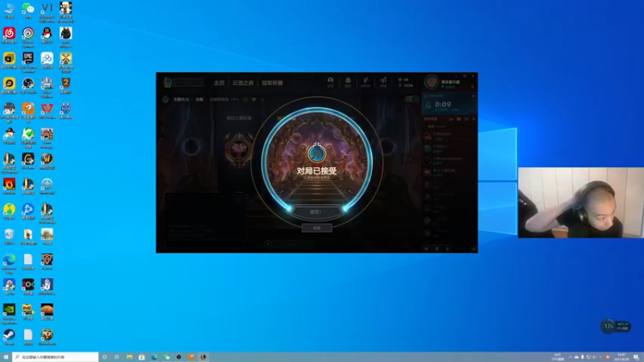Click the League of Legends logo in client header
The width and height of the screenshot is (644, 362).
point(168,83)
